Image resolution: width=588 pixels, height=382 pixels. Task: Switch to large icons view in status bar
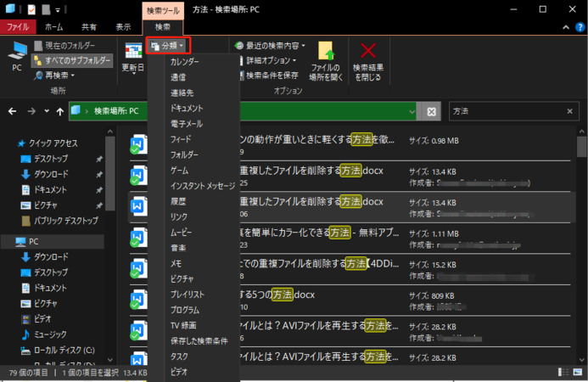tap(578, 373)
